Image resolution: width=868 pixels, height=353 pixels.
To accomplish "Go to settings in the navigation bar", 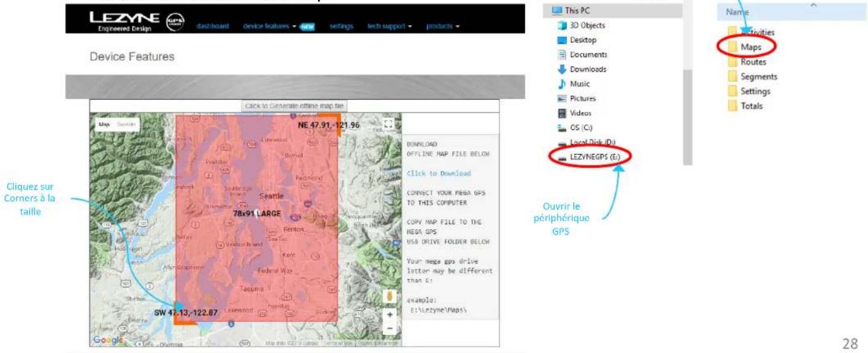I will pos(341,26).
